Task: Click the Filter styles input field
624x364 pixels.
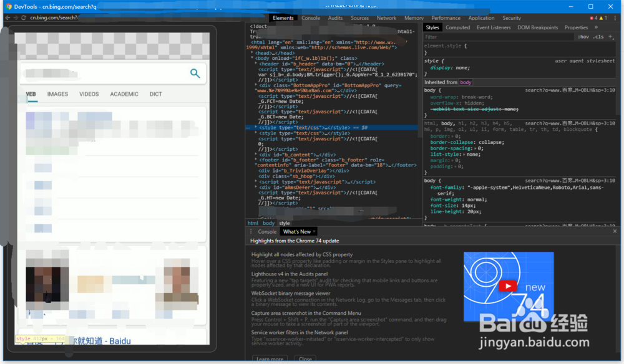Action: coord(497,37)
